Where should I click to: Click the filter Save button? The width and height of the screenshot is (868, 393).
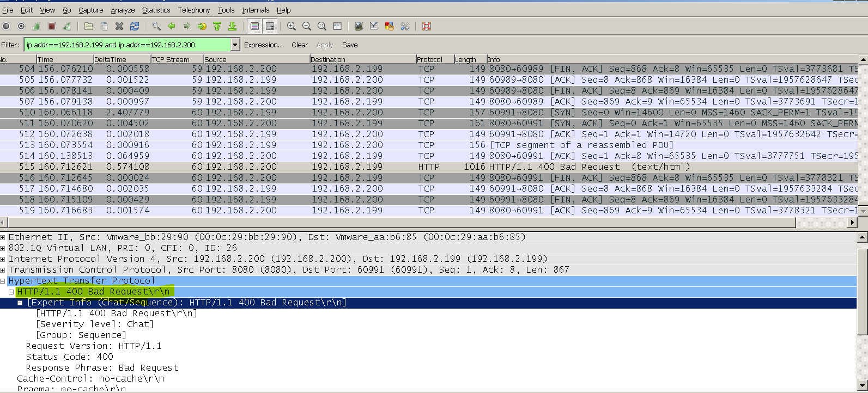coord(350,45)
